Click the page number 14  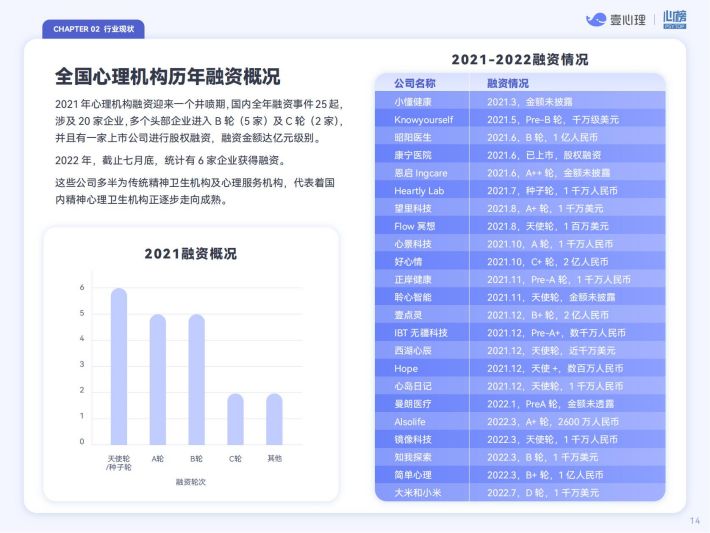(695, 521)
